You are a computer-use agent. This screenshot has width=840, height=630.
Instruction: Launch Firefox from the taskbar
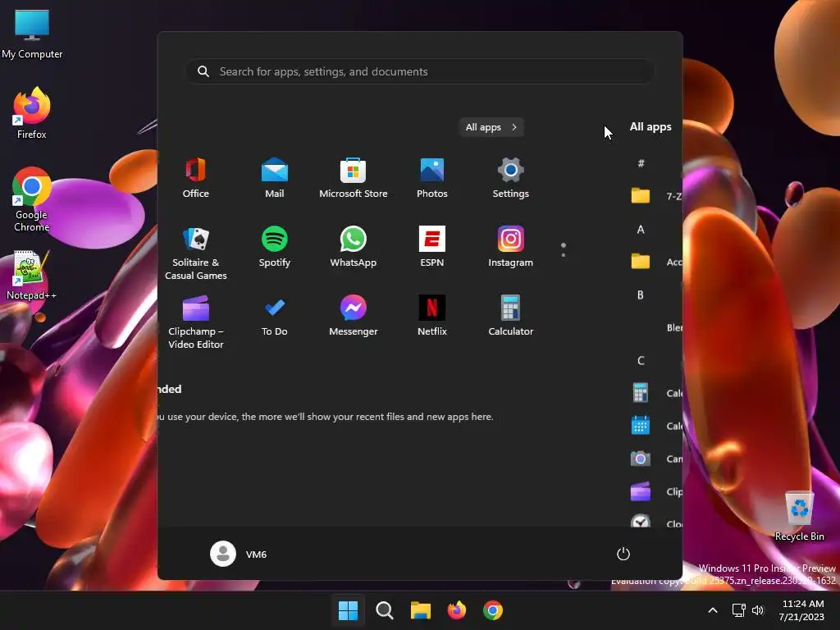456,610
